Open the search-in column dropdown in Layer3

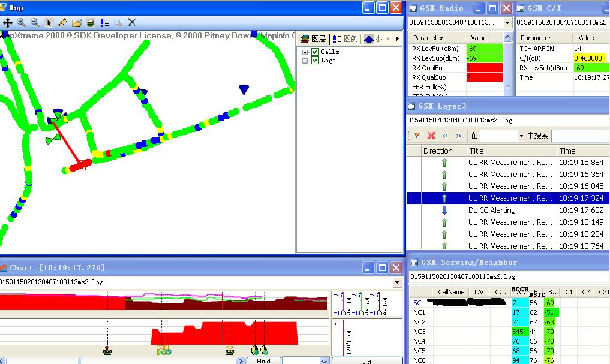pyautogui.click(x=521, y=136)
